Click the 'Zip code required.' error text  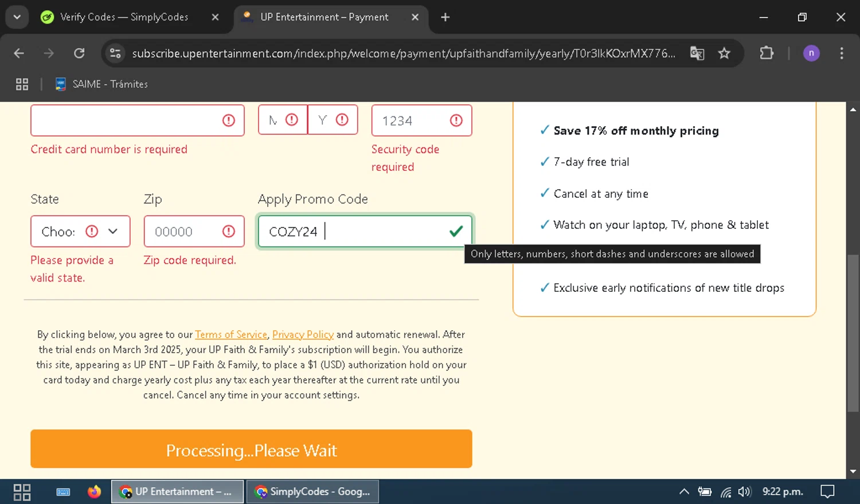[x=190, y=260]
